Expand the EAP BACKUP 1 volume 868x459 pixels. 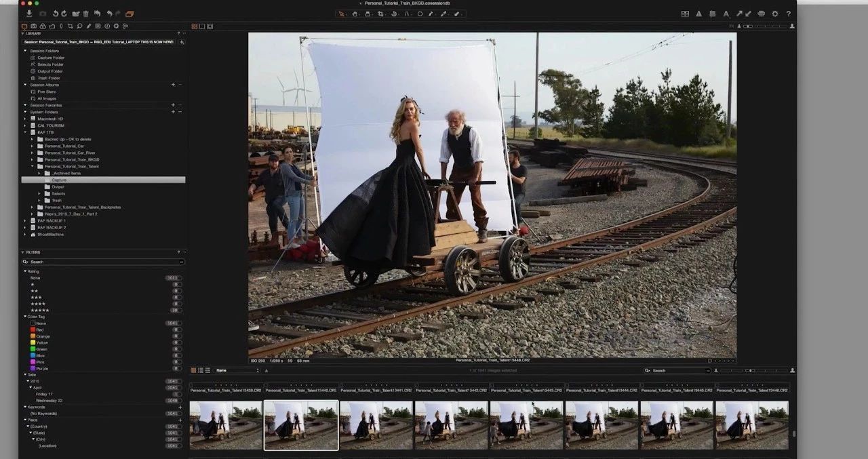(x=26, y=220)
